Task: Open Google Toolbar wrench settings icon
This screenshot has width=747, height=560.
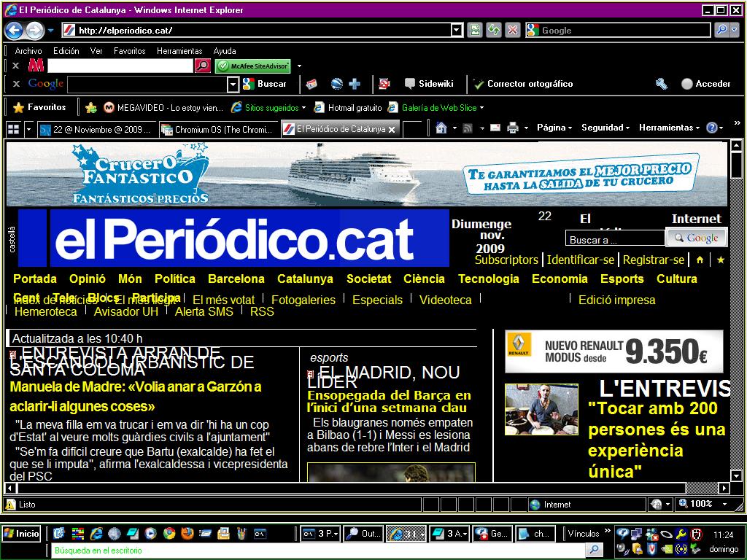Action: 661,84
